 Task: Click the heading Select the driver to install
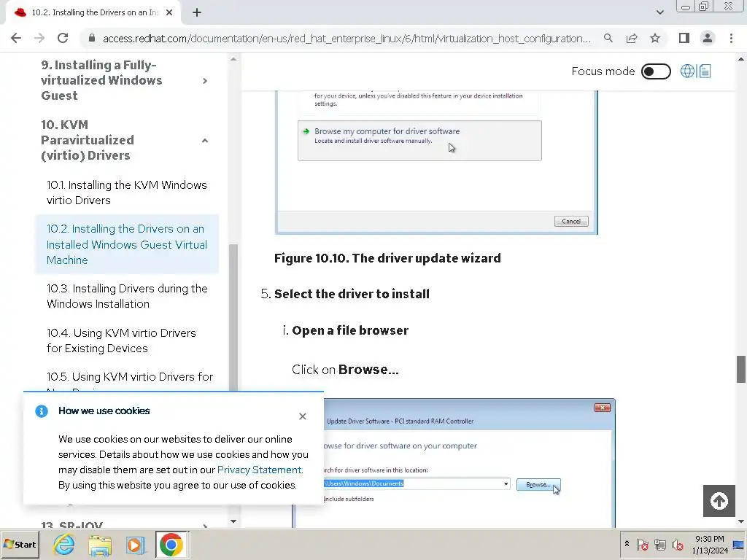pyautogui.click(x=352, y=294)
